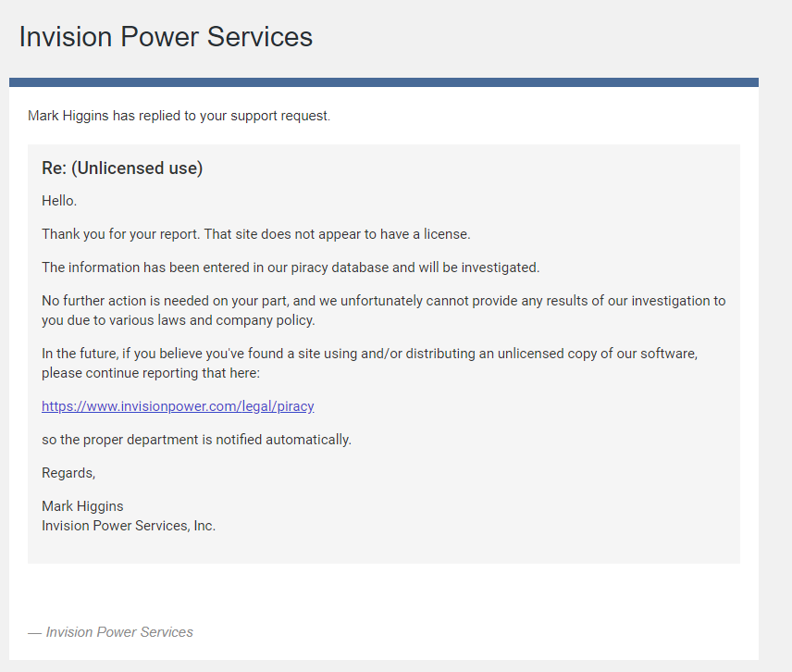Click the "Hello." greeting line
The width and height of the screenshot is (792, 672).
tap(59, 201)
